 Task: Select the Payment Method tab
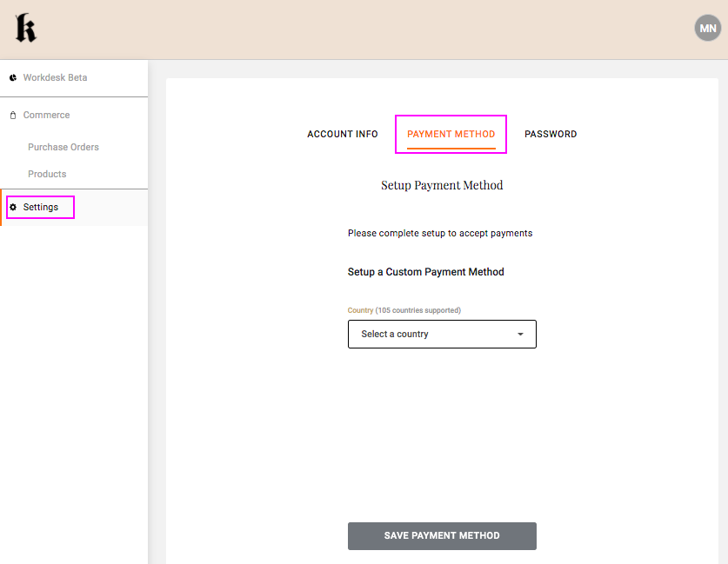451,135
